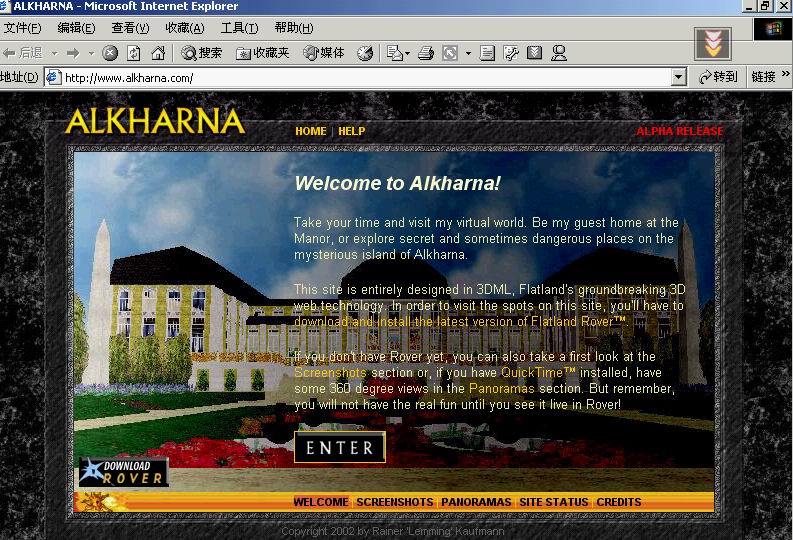Click the Welcome to Alkharna! heading
This screenshot has height=540, width=793.
coord(398,183)
